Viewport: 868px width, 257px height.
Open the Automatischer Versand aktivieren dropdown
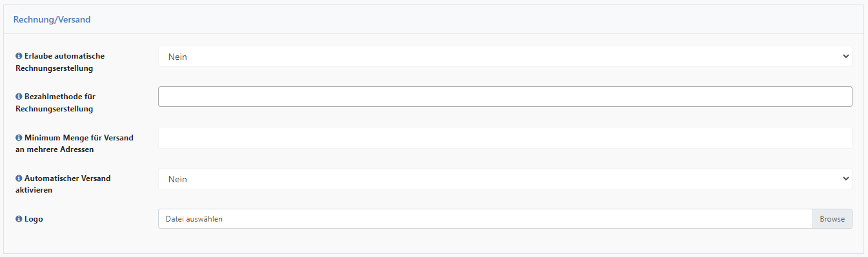coord(505,179)
